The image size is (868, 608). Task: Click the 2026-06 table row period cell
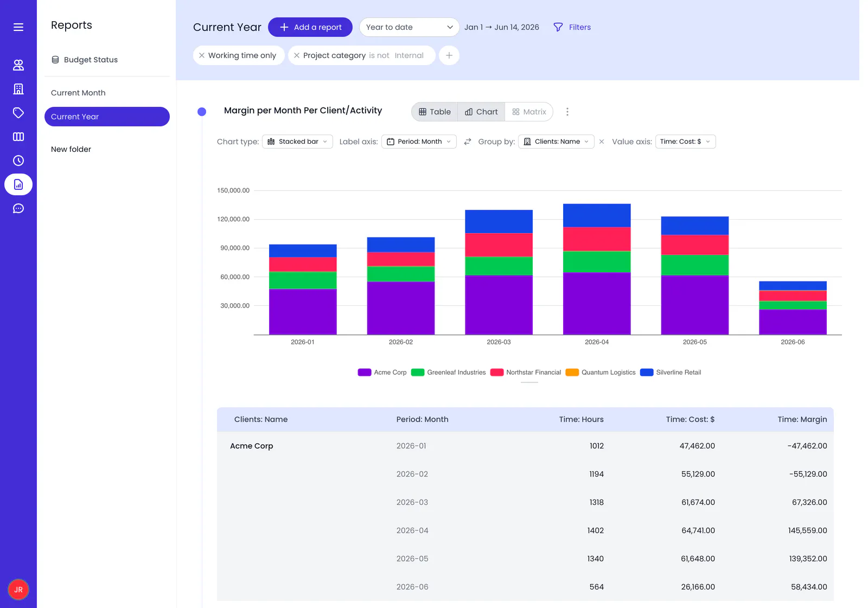[x=412, y=587]
